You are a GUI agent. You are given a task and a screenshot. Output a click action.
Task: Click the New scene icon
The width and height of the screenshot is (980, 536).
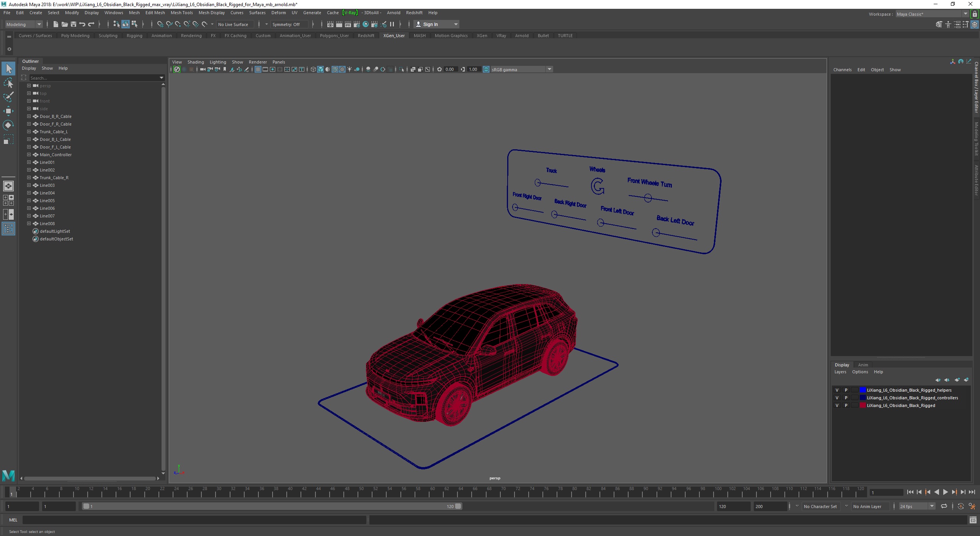[56, 24]
